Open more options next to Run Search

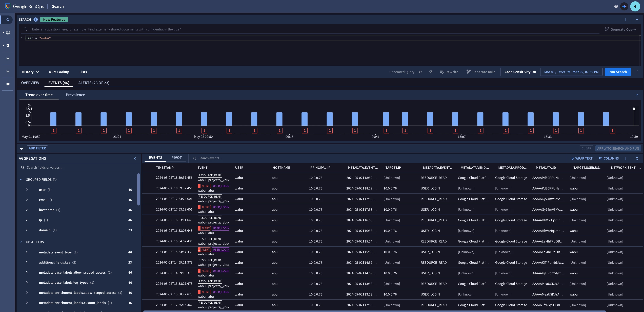pyautogui.click(x=637, y=72)
